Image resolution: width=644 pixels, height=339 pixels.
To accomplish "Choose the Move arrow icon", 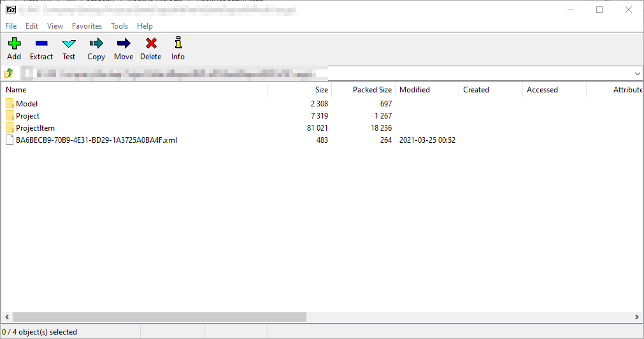I will pyautogui.click(x=124, y=44).
